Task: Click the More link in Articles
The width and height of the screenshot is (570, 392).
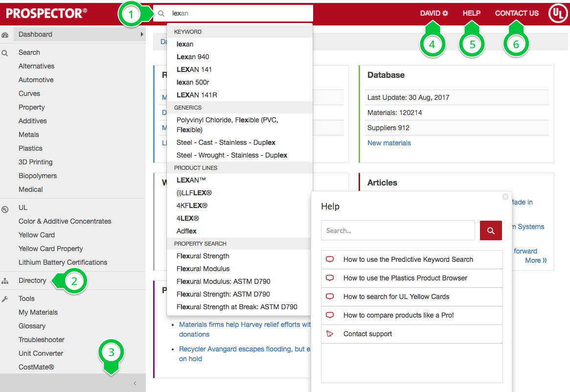Action: [536, 260]
